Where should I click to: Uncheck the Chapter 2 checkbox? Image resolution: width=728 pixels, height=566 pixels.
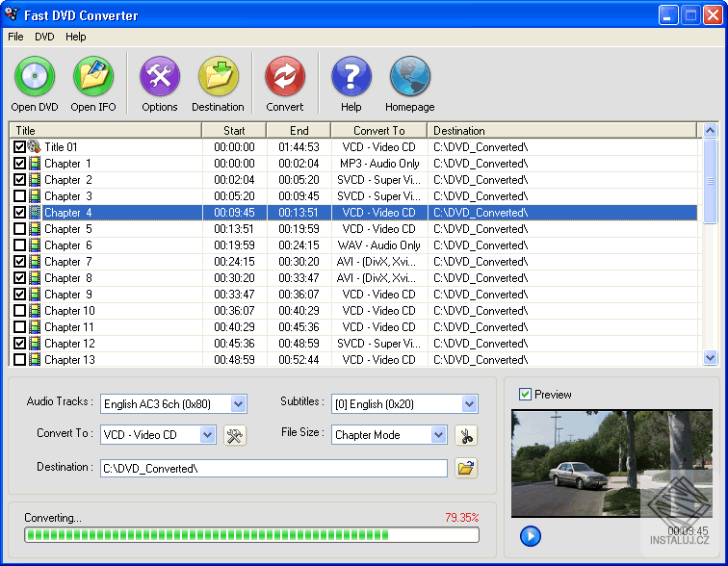pos(19,180)
